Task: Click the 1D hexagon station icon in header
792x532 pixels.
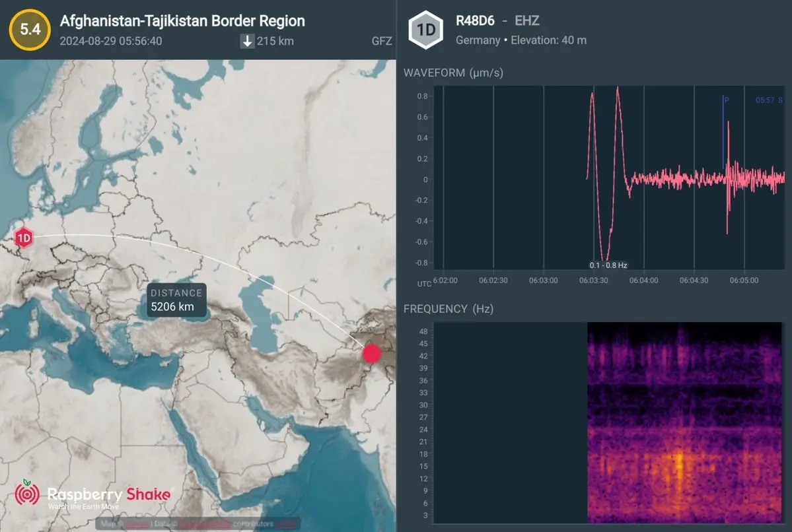Action: pyautogui.click(x=425, y=30)
